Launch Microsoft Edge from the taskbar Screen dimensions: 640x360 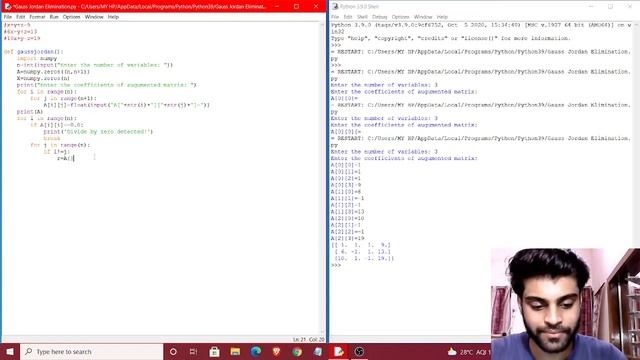(256, 351)
